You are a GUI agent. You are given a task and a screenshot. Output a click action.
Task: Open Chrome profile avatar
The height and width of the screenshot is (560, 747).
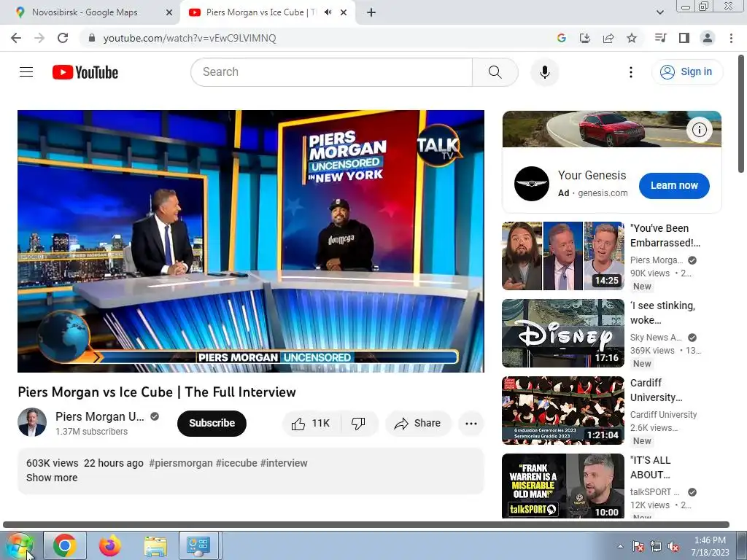coord(708,38)
